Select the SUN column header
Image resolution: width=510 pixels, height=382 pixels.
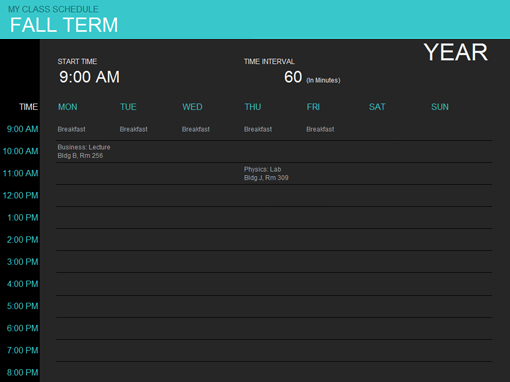coord(440,107)
